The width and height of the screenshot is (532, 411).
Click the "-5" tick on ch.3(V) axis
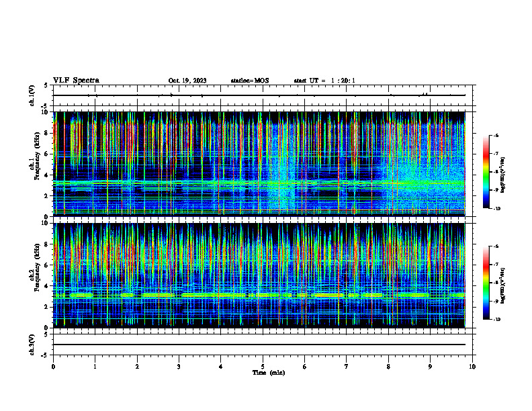tap(45, 355)
